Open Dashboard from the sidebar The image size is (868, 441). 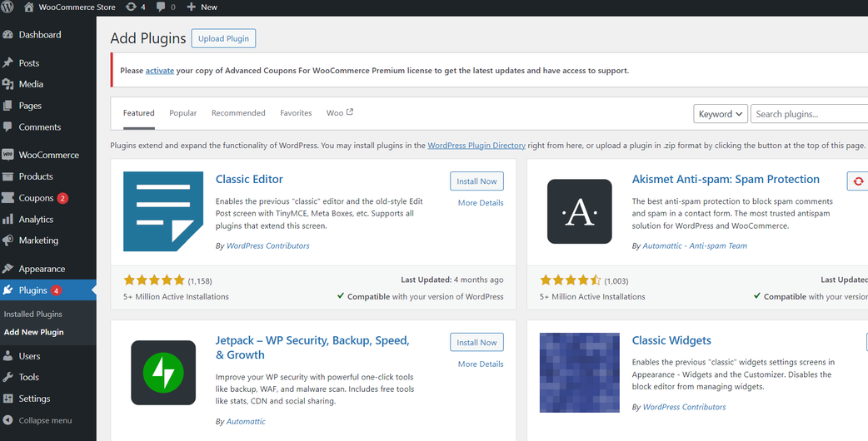pyautogui.click(x=39, y=35)
